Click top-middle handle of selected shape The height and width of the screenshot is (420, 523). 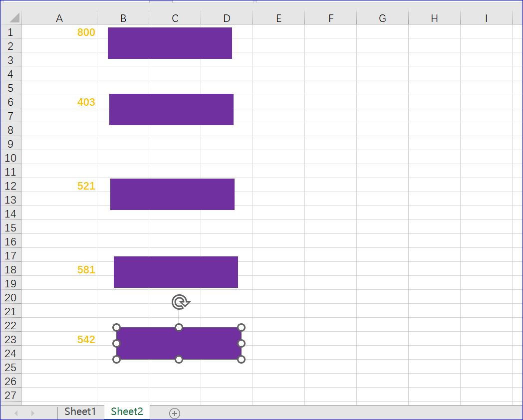point(179,327)
